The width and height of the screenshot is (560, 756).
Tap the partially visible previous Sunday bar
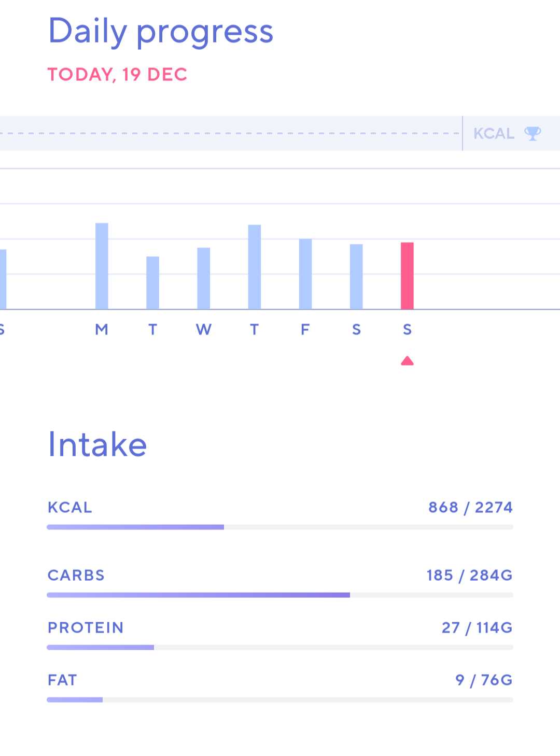point(3,279)
